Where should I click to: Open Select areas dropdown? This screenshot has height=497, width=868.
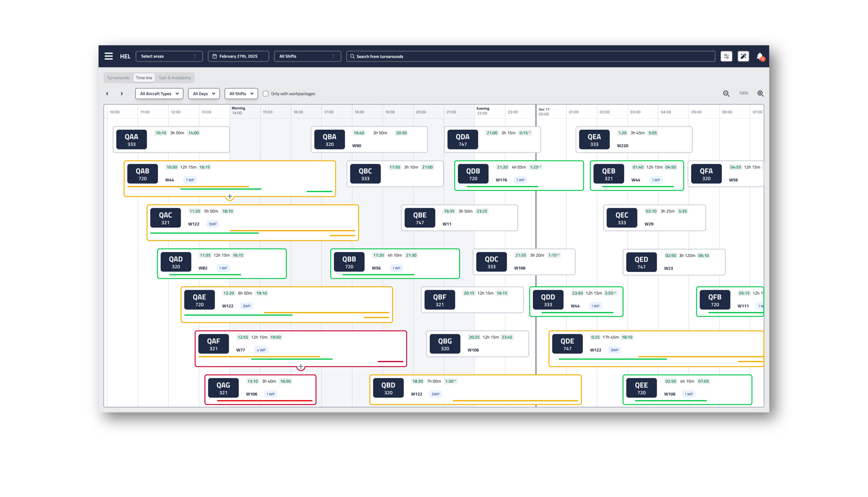[x=169, y=56]
